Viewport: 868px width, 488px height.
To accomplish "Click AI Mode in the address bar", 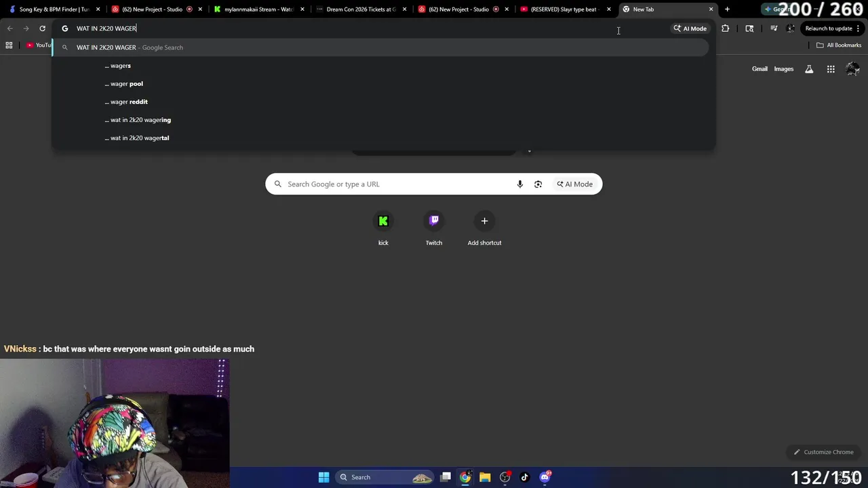I will [x=690, y=28].
